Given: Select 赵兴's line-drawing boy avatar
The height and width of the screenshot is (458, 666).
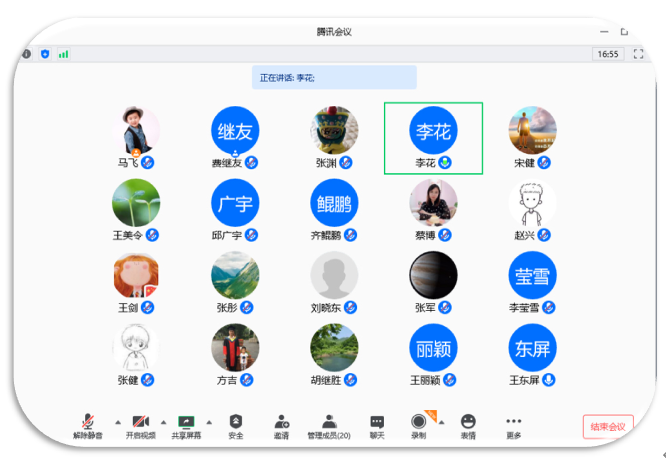Looking at the screenshot, I should click(x=533, y=203).
